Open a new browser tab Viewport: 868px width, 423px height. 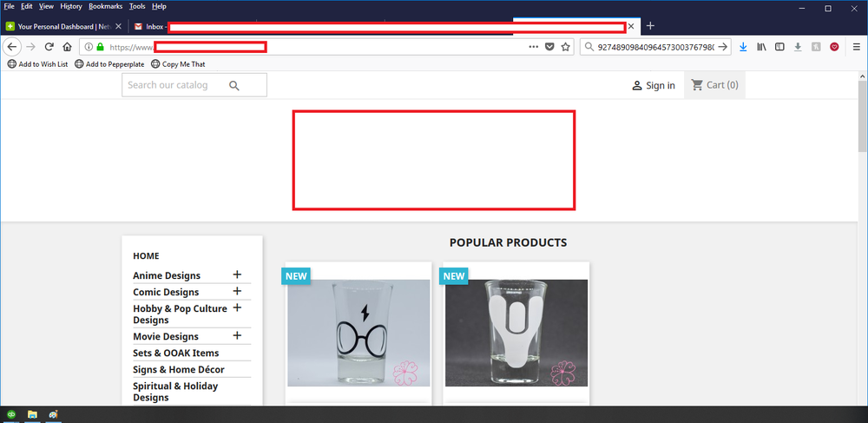pyautogui.click(x=650, y=25)
